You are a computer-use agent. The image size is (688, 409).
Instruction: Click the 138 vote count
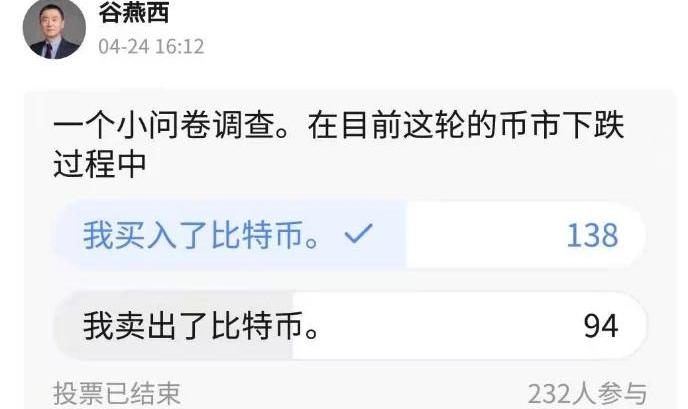pos(592,236)
